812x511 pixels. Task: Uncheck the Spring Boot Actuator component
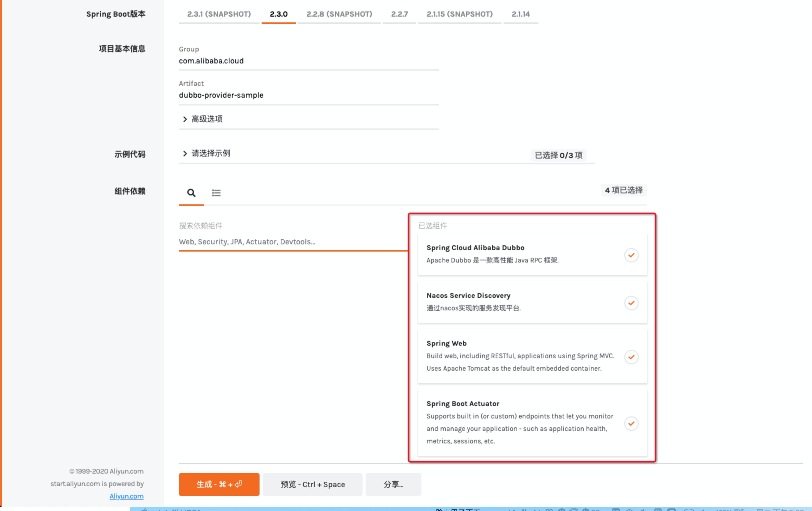click(631, 424)
